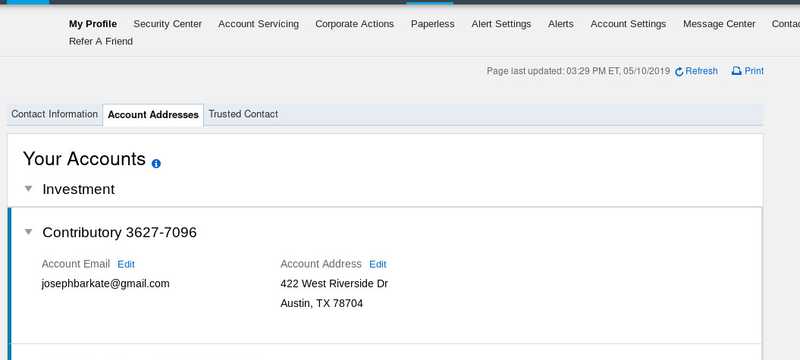This screenshot has height=360, width=800.
Task: Select Paperless in the navigation
Action: pos(433,24)
